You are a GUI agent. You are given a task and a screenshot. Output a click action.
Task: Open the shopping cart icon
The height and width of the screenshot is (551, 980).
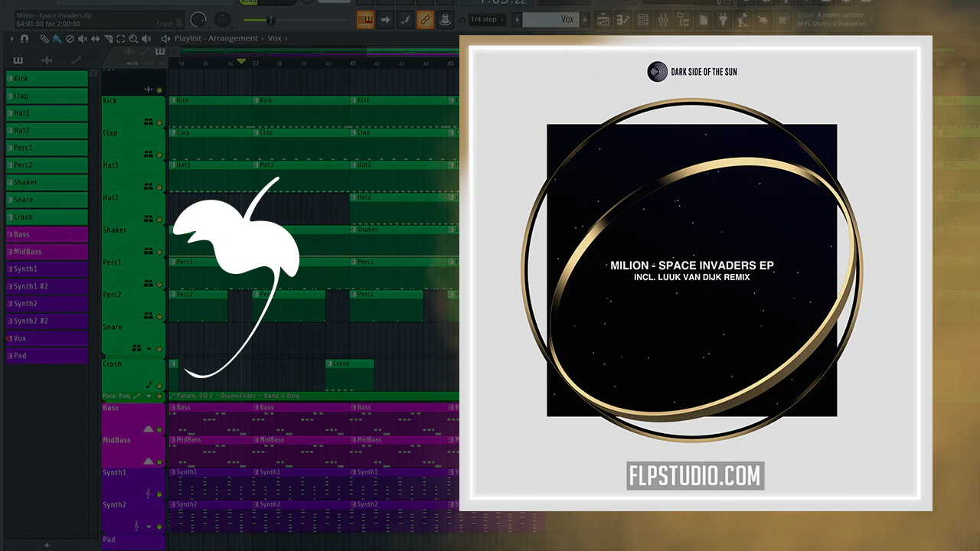(x=782, y=19)
